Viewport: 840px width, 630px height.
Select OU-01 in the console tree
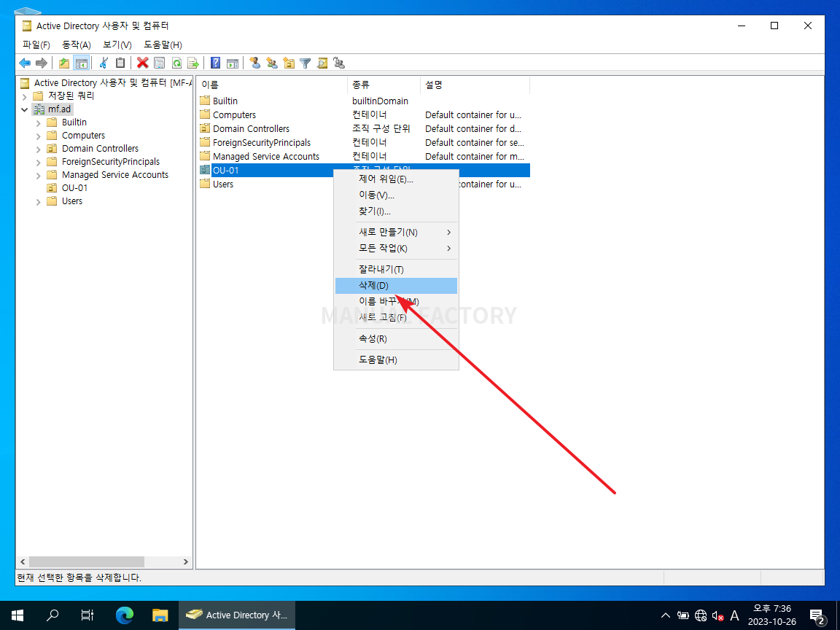pyautogui.click(x=74, y=188)
